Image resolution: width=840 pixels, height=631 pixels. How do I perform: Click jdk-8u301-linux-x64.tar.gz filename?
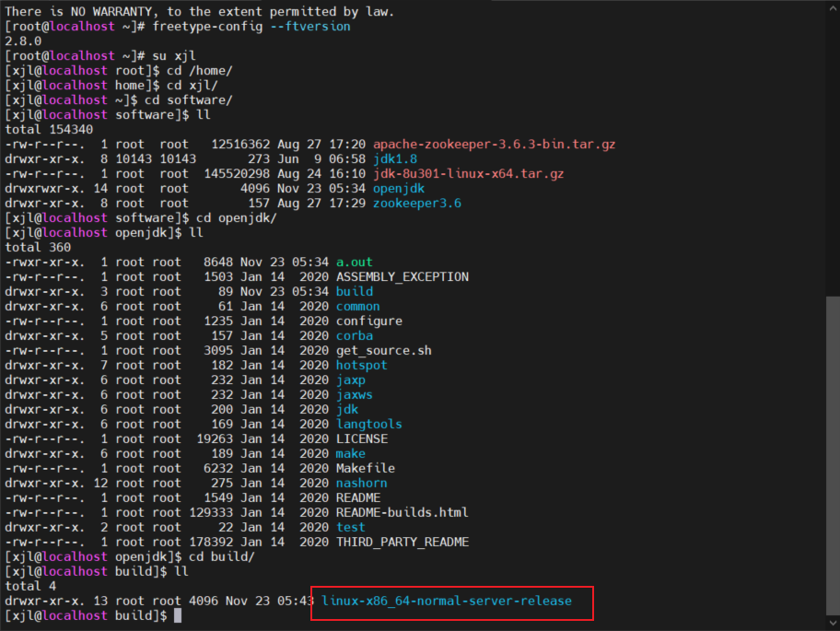point(468,173)
